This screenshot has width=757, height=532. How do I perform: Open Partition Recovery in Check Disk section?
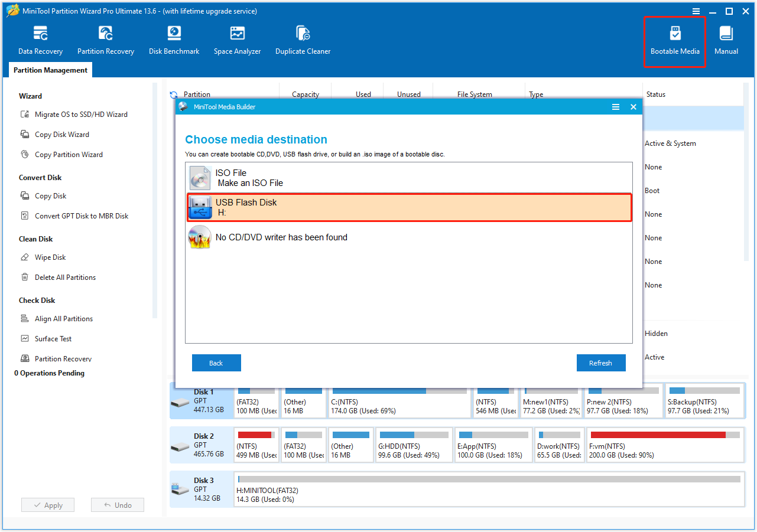[x=56, y=359]
